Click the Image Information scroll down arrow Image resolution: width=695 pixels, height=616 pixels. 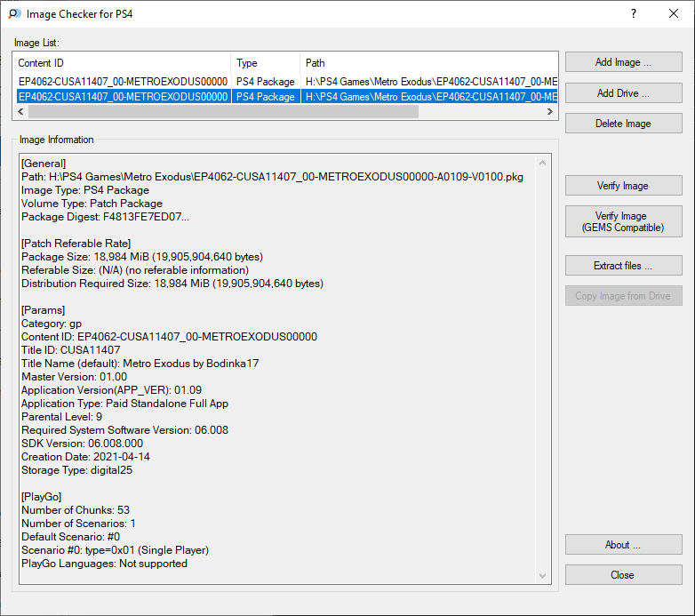coord(542,576)
